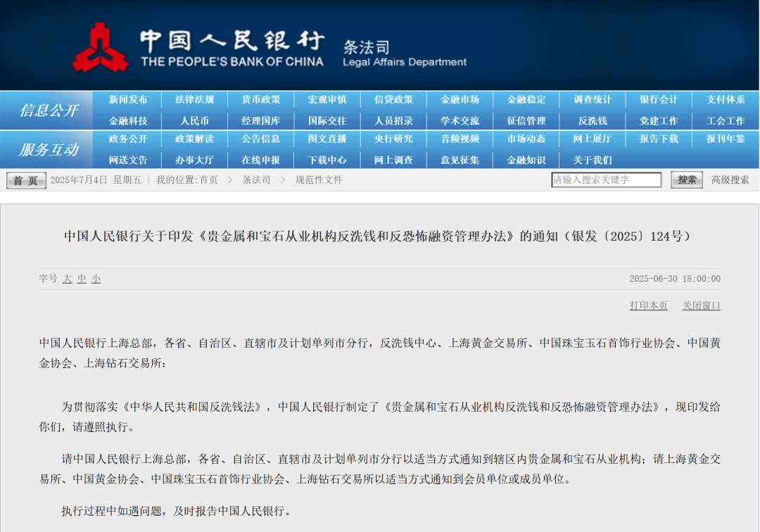
Task: Select 学术交流 menu item
Action: (x=460, y=121)
